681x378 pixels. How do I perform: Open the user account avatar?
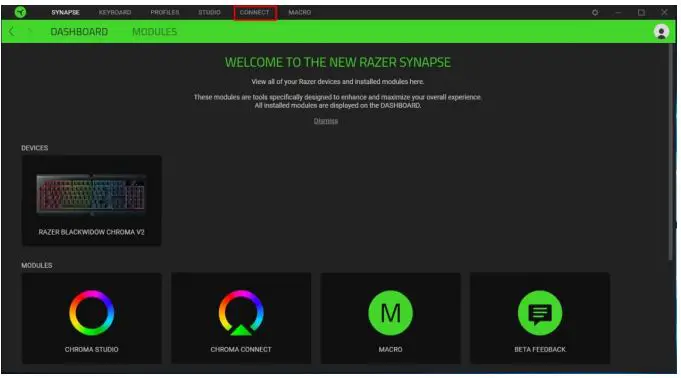click(x=661, y=32)
